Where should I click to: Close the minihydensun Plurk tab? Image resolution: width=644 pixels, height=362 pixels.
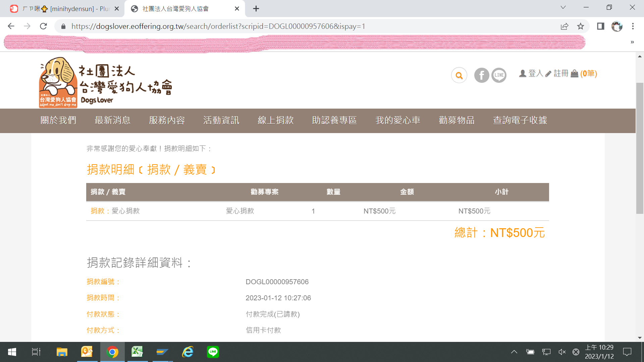pyautogui.click(x=117, y=9)
